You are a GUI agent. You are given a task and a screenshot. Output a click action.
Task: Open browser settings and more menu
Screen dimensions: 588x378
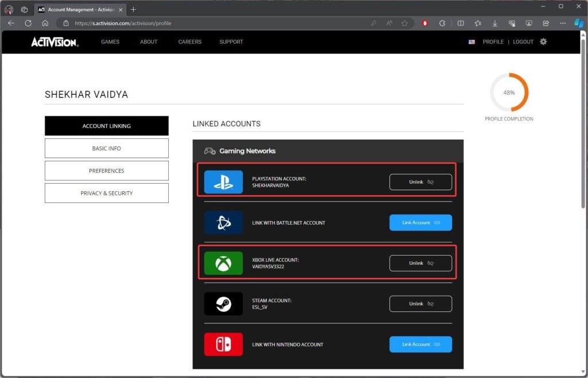point(563,23)
